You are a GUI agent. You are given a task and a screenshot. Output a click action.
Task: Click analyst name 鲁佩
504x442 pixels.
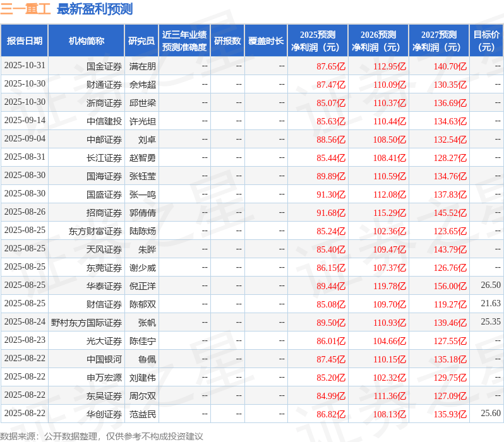coord(147,360)
